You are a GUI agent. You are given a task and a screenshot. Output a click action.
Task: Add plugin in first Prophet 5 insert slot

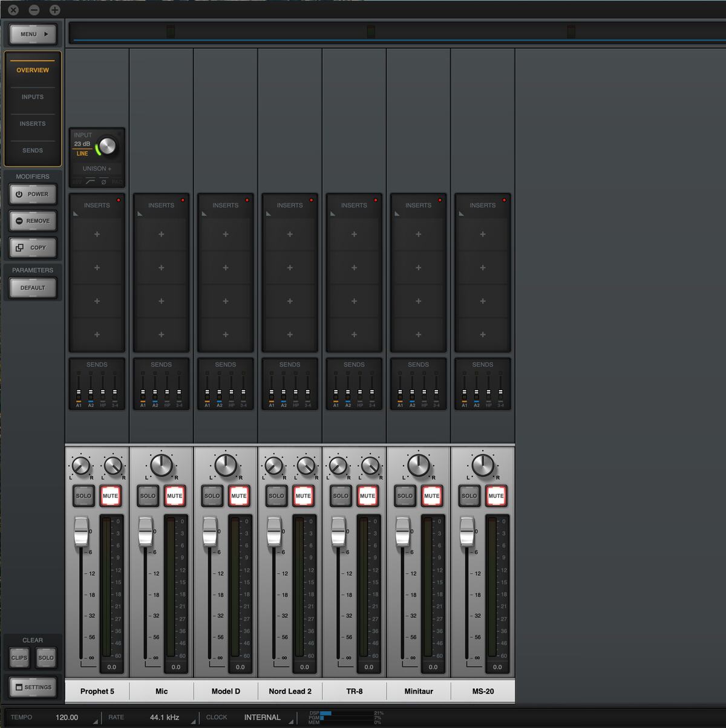(x=97, y=234)
